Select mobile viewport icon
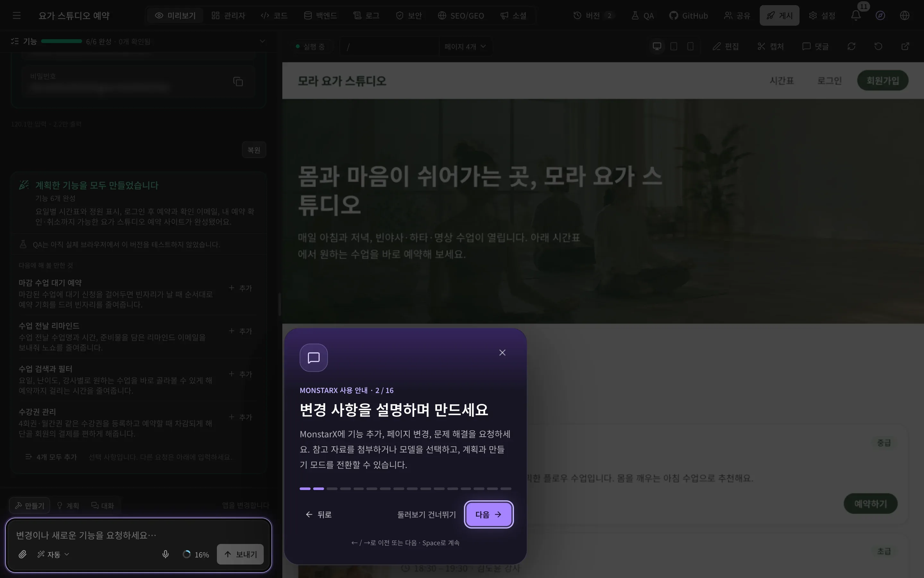Viewport: 924px width, 578px height. click(x=690, y=46)
